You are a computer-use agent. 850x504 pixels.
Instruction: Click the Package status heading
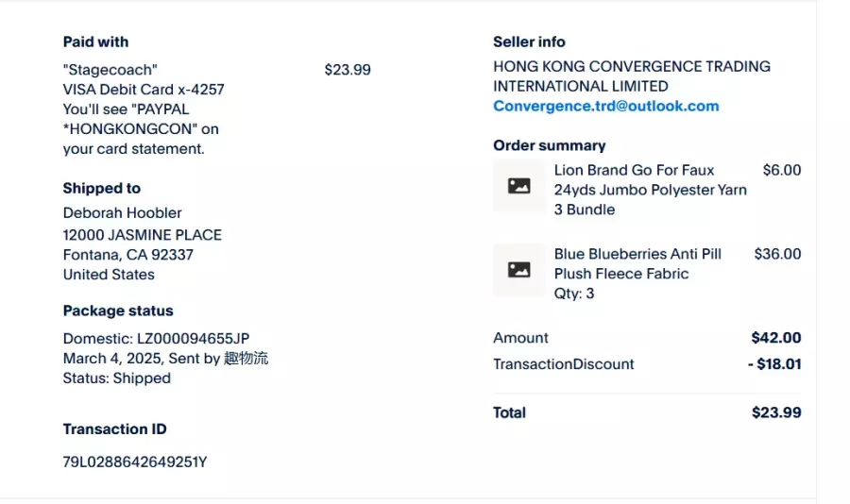pos(118,311)
